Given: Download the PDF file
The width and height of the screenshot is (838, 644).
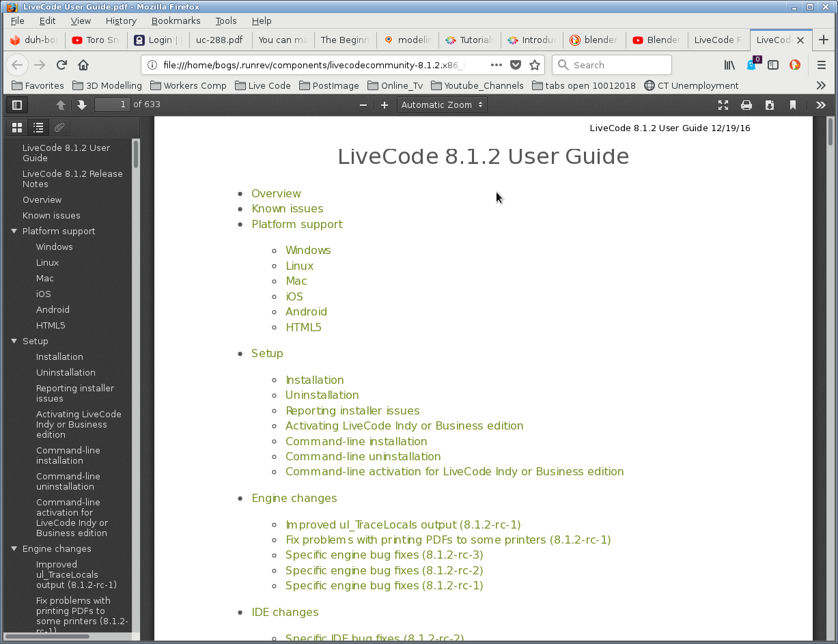Looking at the screenshot, I should tap(770, 105).
